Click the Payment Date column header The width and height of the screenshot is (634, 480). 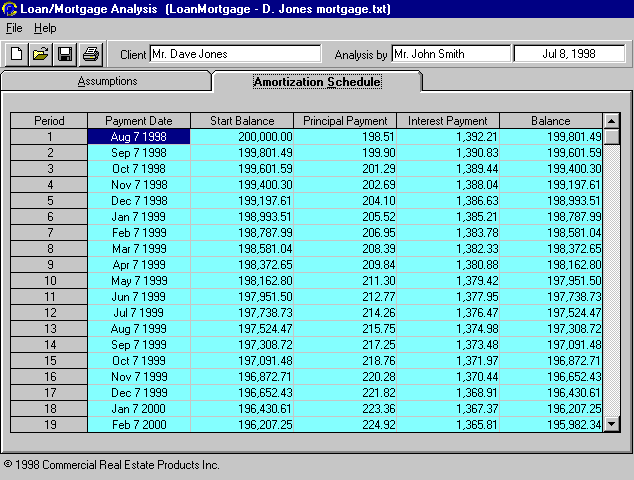139,121
